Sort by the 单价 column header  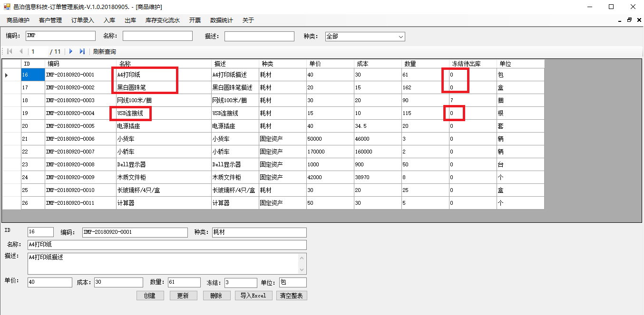331,64
